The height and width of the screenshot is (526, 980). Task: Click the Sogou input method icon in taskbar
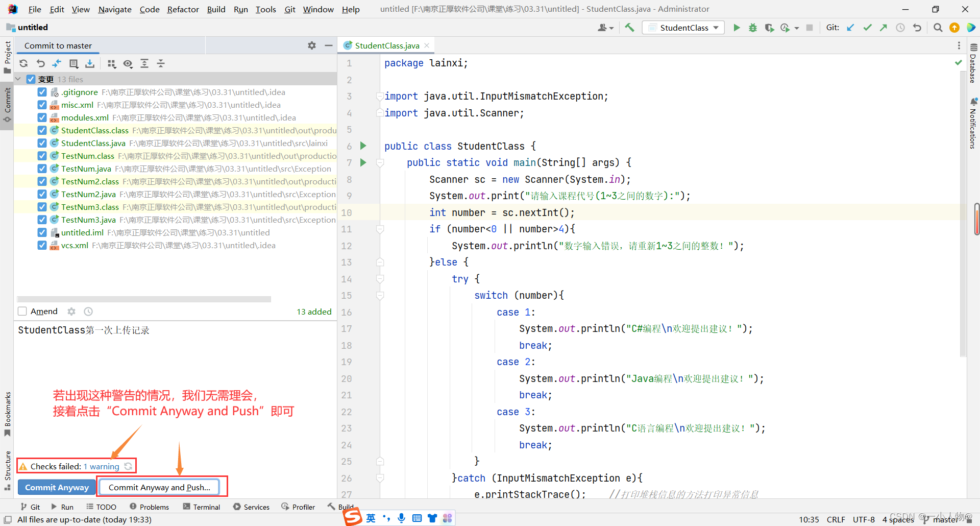click(x=352, y=517)
